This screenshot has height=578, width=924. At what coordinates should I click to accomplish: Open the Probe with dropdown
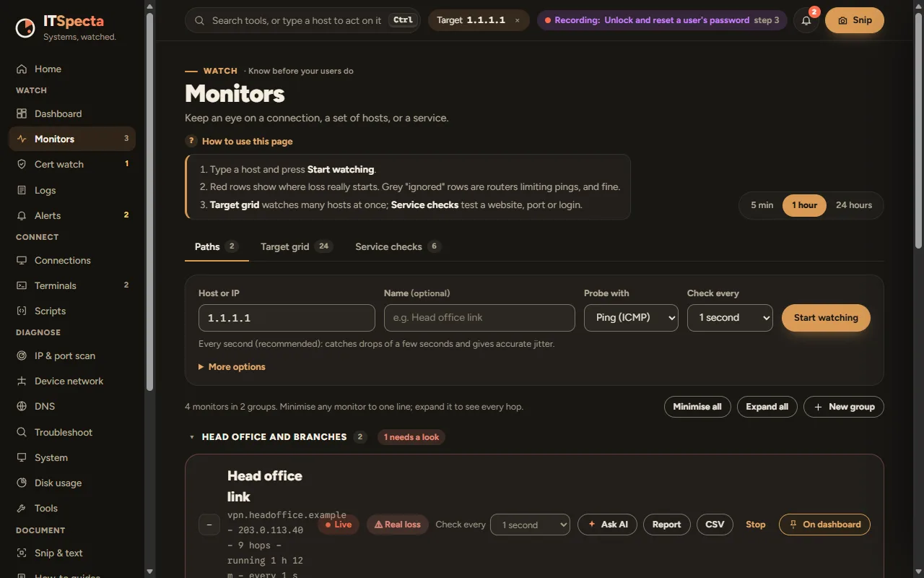631,318
